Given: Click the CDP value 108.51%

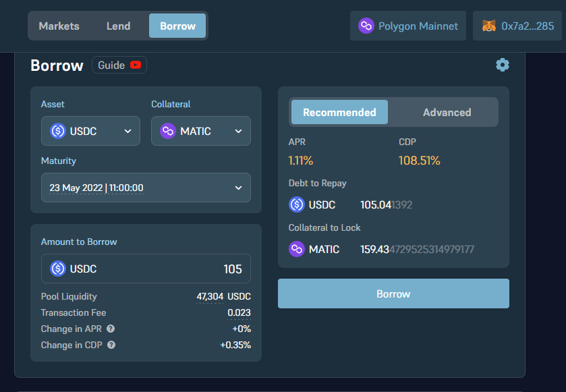Looking at the screenshot, I should tap(420, 161).
